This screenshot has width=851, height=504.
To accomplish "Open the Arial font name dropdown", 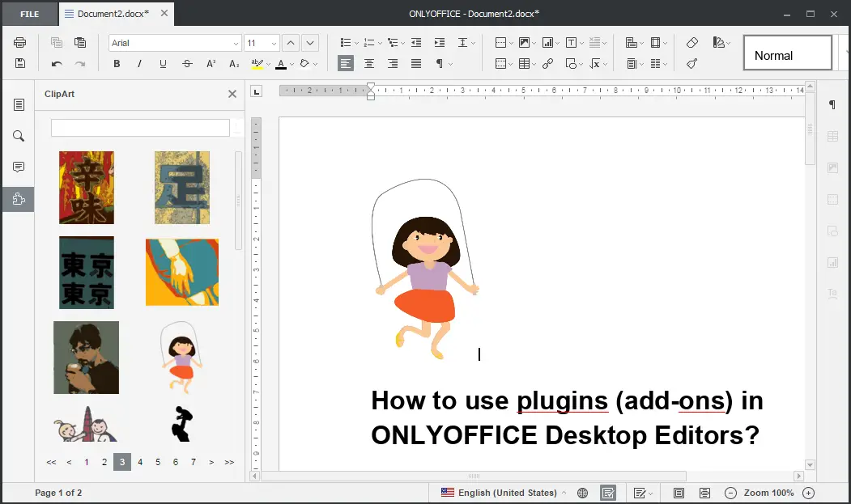I will click(x=236, y=44).
